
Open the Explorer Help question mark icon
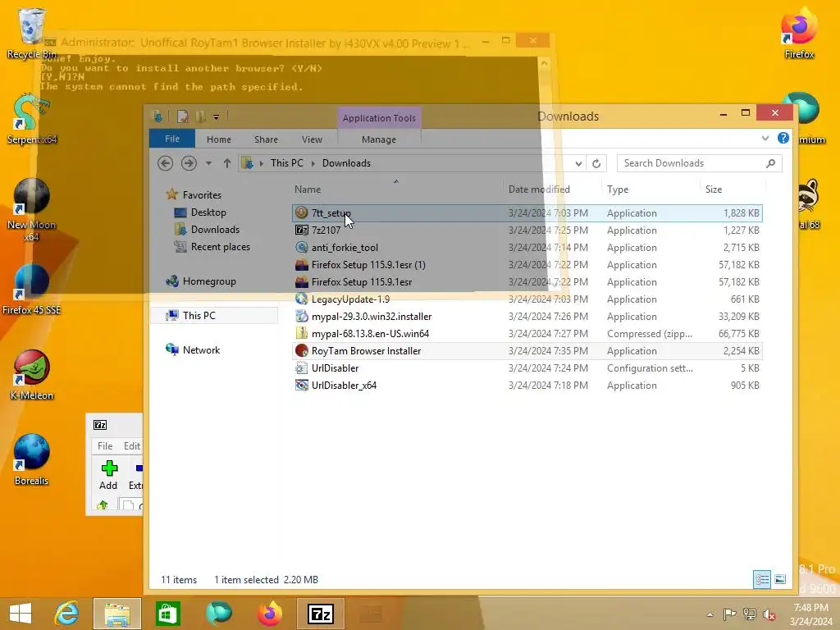[x=783, y=138]
